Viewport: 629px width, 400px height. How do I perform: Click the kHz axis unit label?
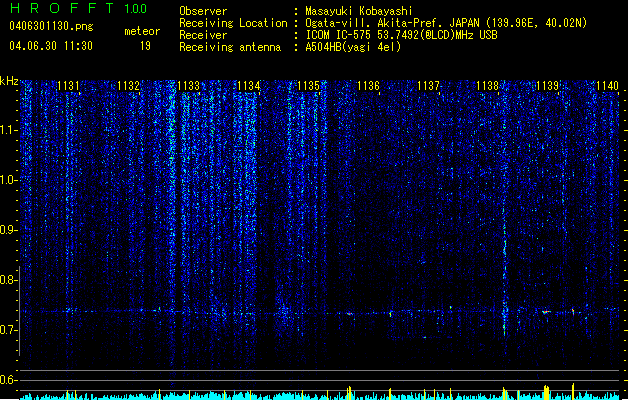tap(9, 81)
